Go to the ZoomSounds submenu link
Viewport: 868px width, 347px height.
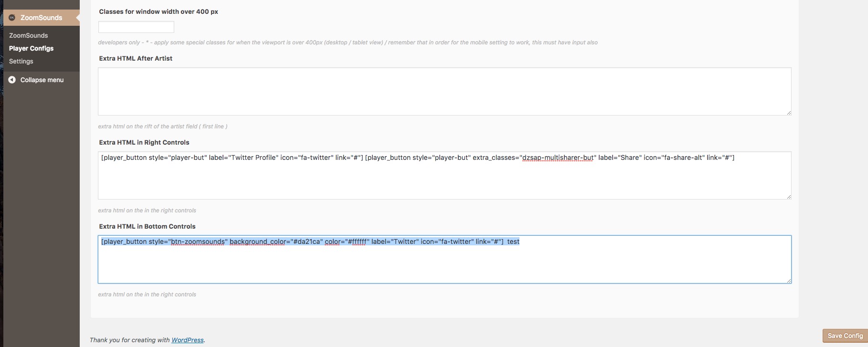[28, 35]
